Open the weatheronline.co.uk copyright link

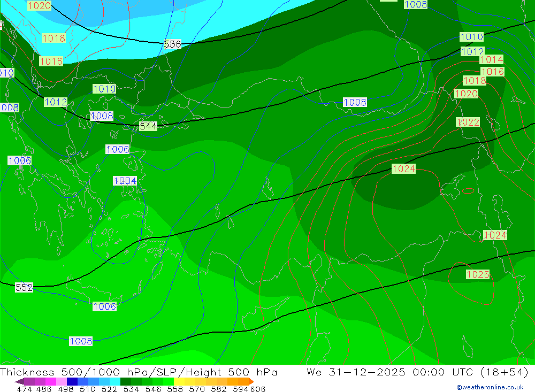pyautogui.click(x=490, y=387)
